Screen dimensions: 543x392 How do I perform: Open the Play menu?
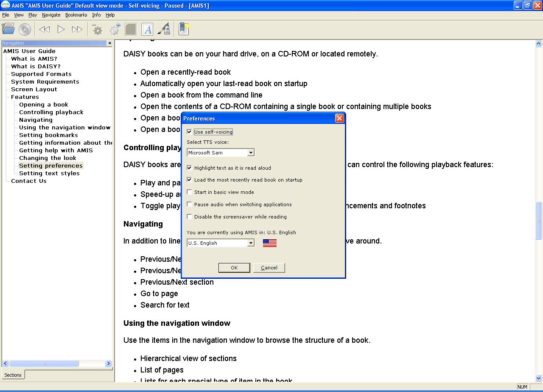(33, 15)
